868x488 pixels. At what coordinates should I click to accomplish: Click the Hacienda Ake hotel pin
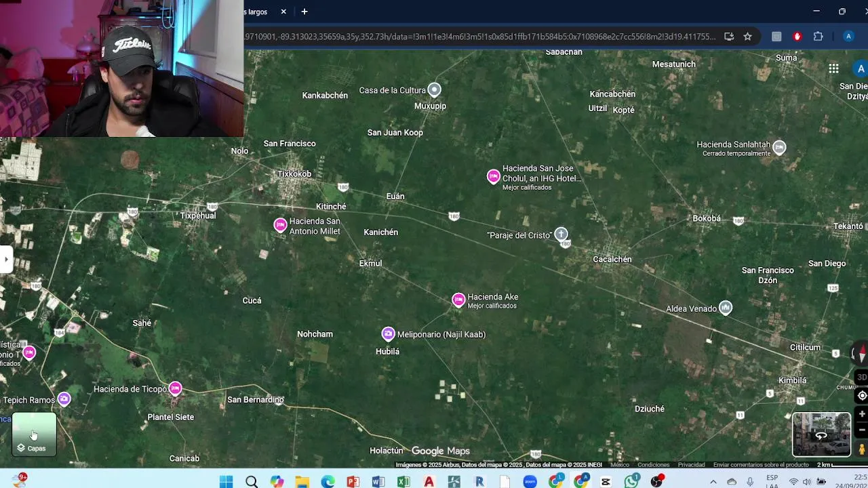click(x=458, y=300)
